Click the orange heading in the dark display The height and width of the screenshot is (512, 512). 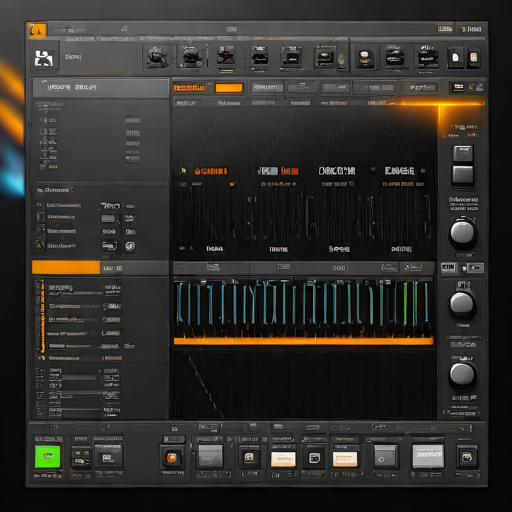click(x=211, y=171)
